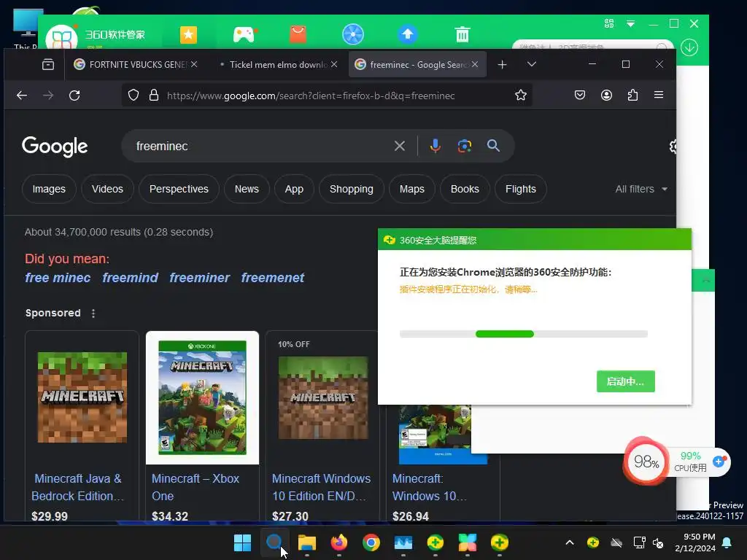Open the blue upgrade arrow icon in 360 Software Manager

(407, 34)
